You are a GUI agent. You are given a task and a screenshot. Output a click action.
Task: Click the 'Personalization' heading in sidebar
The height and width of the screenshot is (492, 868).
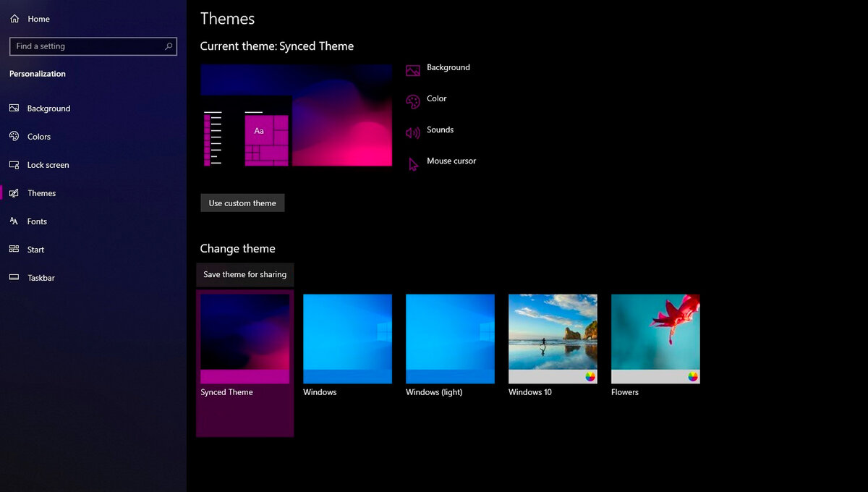coord(38,74)
